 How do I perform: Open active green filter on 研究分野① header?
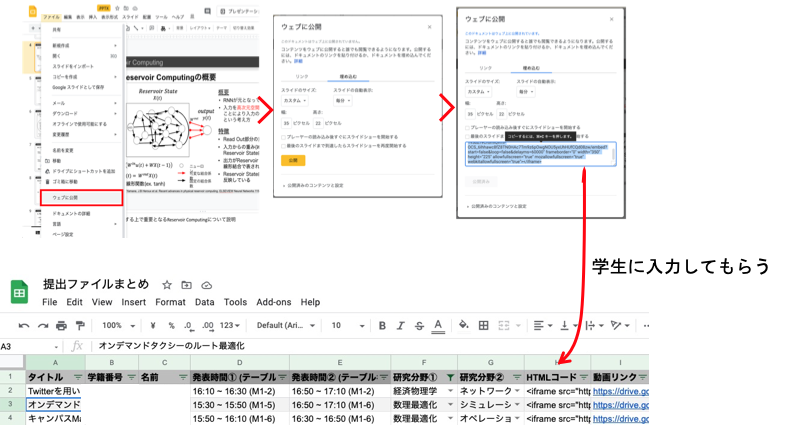coord(450,377)
